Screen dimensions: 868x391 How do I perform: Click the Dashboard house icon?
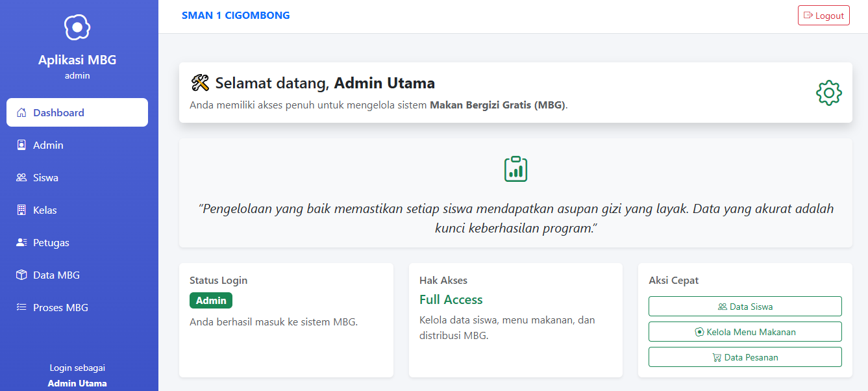coord(21,112)
